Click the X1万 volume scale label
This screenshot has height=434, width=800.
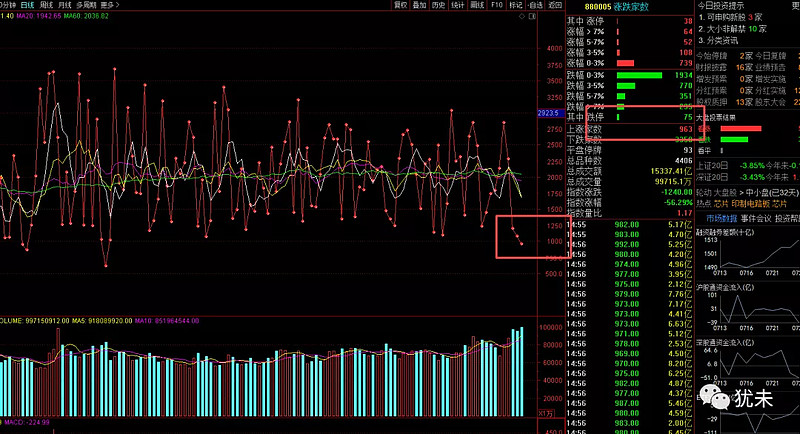pos(546,414)
